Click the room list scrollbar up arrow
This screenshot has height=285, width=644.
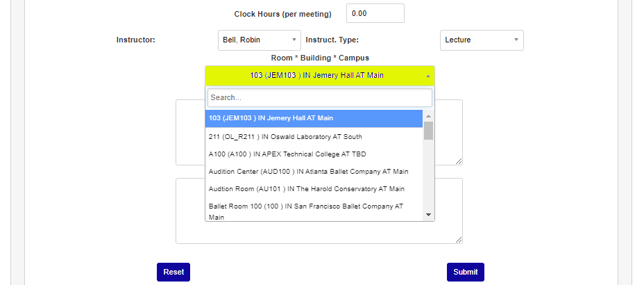pos(428,116)
